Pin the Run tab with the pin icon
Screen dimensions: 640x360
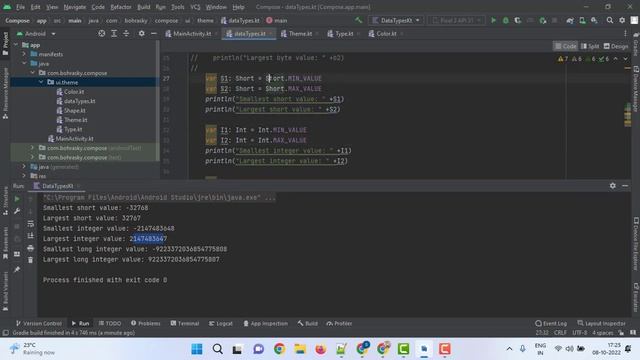tap(17, 269)
